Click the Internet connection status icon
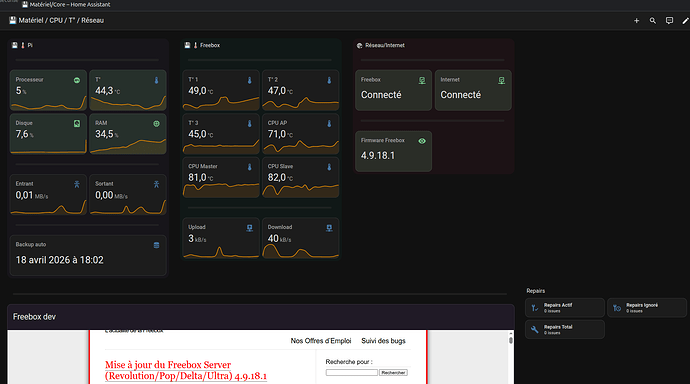This screenshot has width=690, height=384. tap(502, 80)
